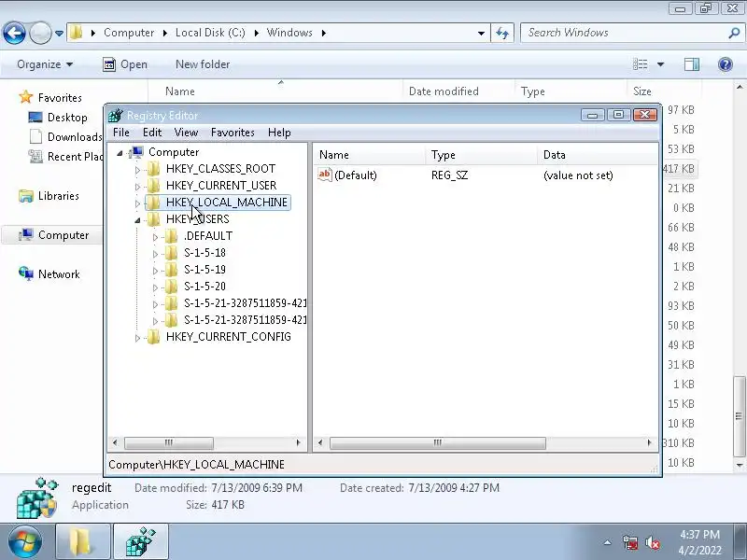Click the values pane horizontal scrollbar thumb
The width and height of the screenshot is (747, 560).
tap(437, 442)
